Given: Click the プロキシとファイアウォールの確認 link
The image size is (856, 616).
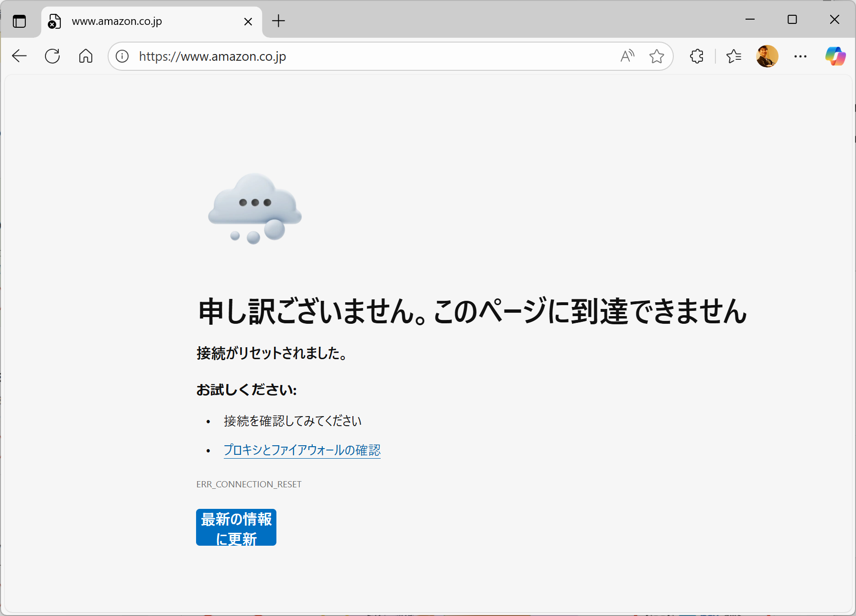Looking at the screenshot, I should (x=302, y=450).
